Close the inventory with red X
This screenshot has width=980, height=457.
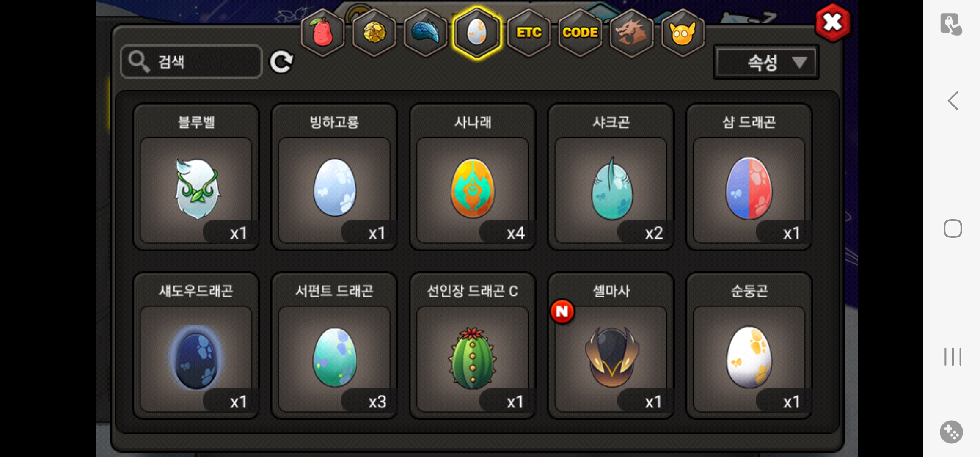coord(833,23)
